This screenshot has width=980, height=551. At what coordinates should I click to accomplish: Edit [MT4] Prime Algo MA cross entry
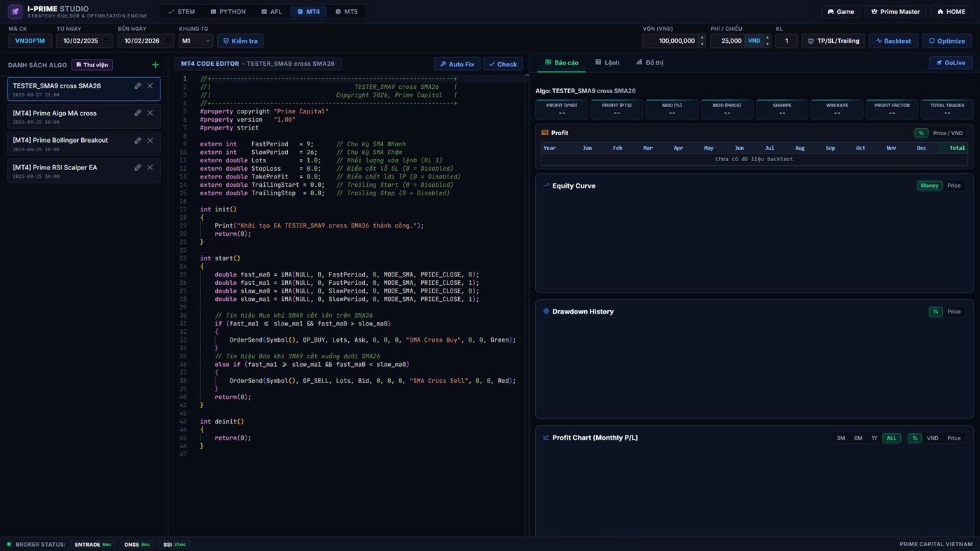(x=138, y=113)
